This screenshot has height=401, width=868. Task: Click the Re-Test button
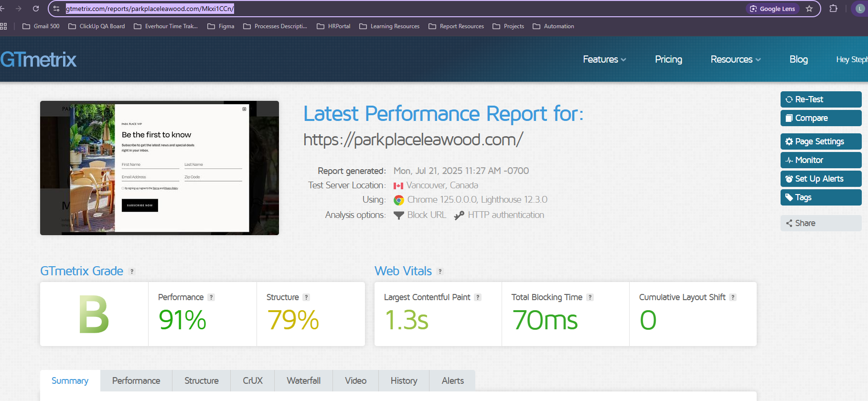(x=821, y=99)
